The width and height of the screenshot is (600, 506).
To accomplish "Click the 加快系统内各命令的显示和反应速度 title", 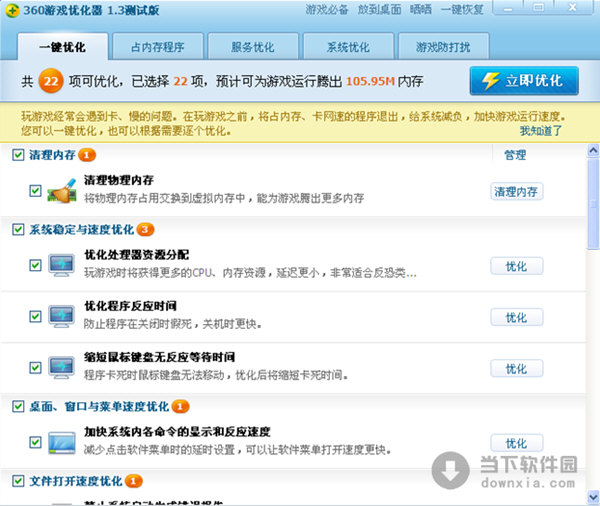I will 177,432.
